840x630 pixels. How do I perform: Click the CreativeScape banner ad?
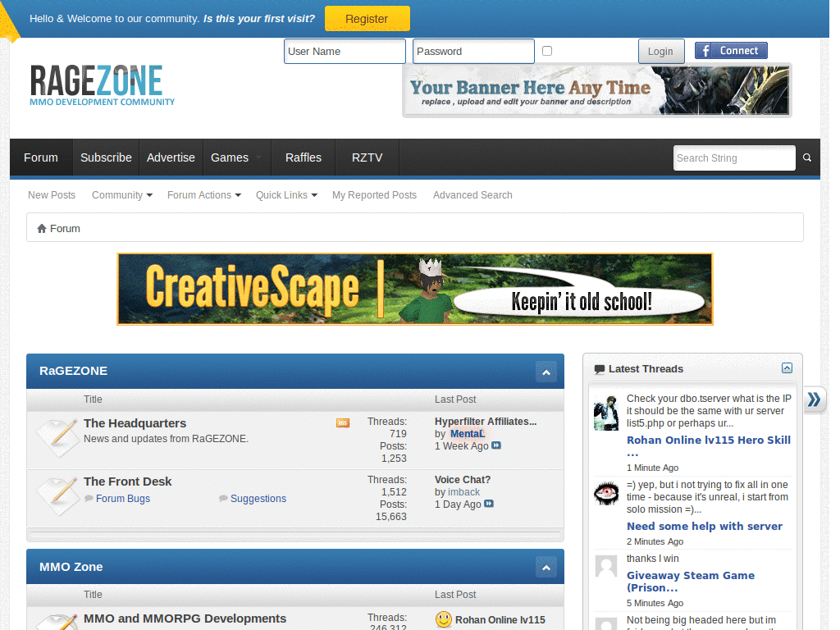415,290
